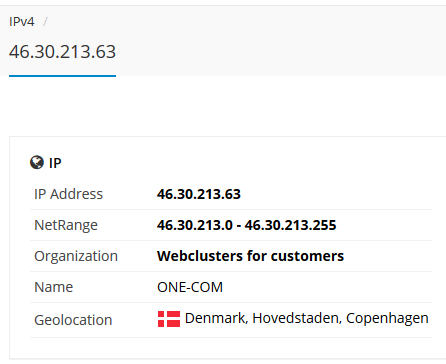The image size is (446, 364).
Task: Click the word Copenhagen in the geolocation
Action: pyautogui.click(x=387, y=318)
